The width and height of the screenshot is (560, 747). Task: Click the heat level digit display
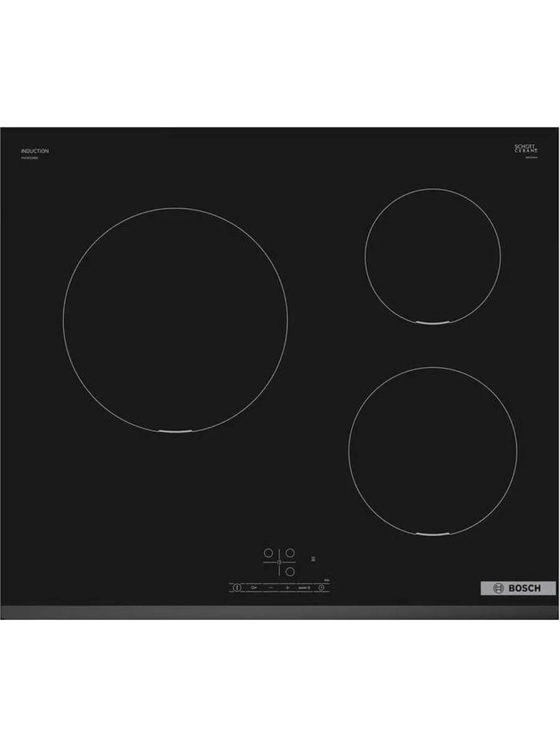(x=313, y=559)
